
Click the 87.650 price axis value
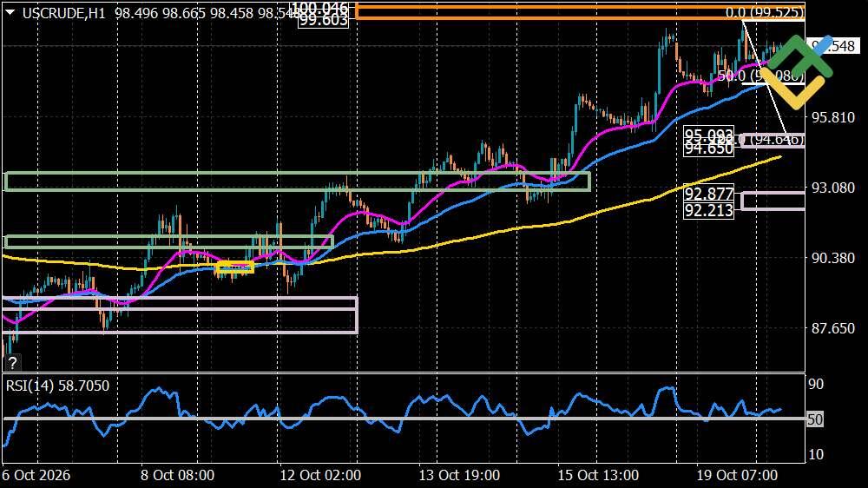832,328
